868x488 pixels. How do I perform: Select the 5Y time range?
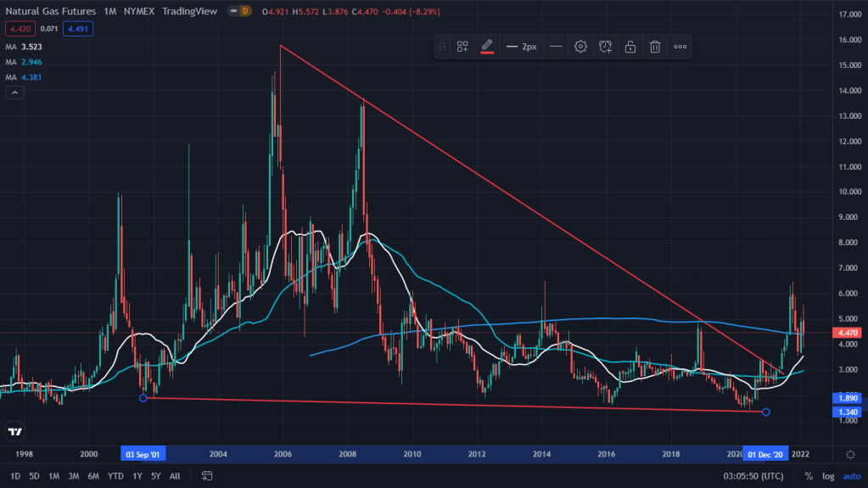click(155, 476)
